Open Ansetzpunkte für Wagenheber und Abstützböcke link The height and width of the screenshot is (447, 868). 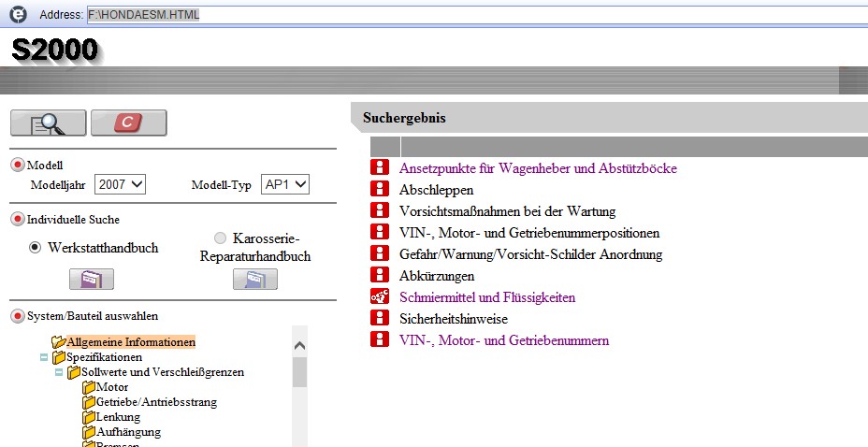(537, 168)
